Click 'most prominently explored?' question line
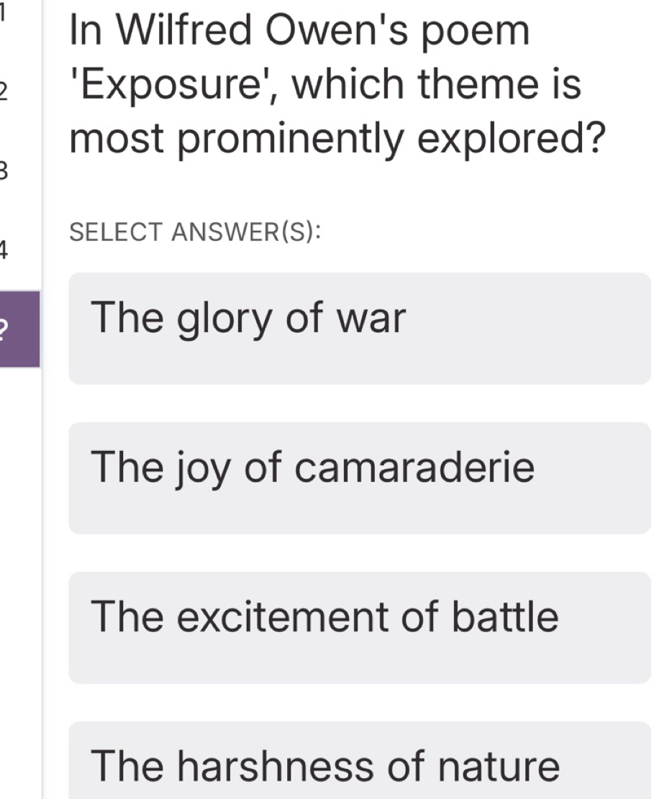The width and height of the screenshot is (672, 799). coord(337,139)
